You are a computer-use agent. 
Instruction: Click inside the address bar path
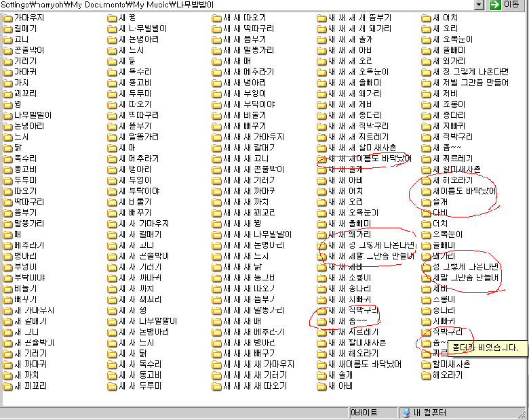coord(237,5)
